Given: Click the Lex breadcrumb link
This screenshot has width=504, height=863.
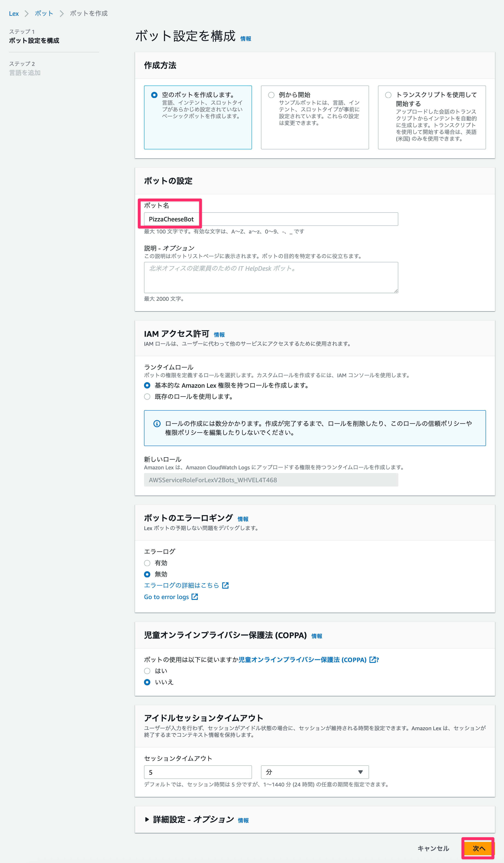Looking at the screenshot, I should pos(14,13).
